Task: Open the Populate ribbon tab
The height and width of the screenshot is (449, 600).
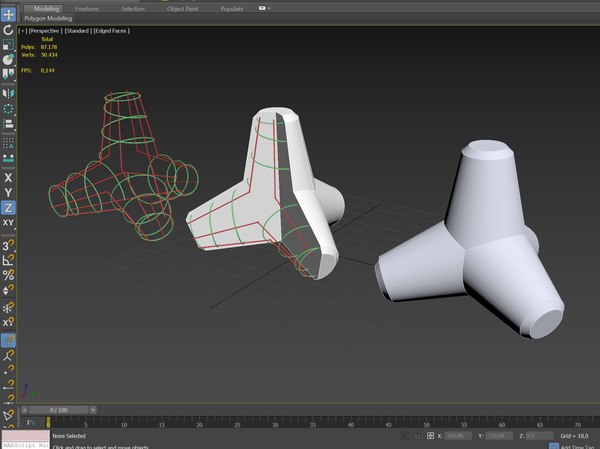Action: point(232,8)
